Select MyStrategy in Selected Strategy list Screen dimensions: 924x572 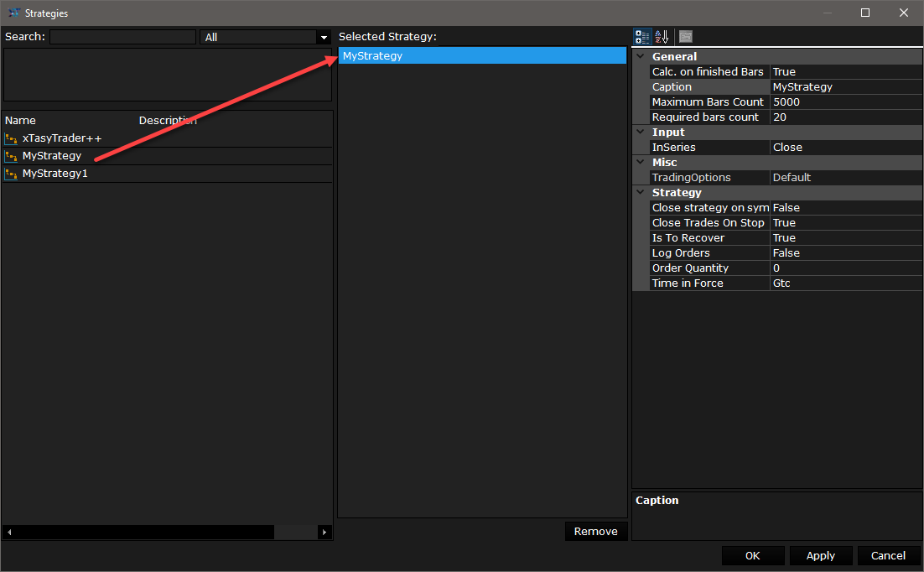click(x=481, y=55)
